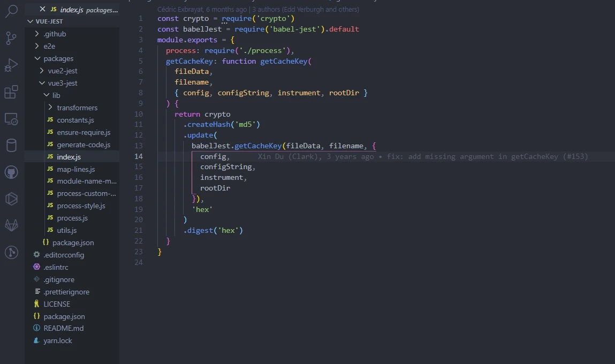Open the GitLab view icon

pyautogui.click(x=11, y=225)
